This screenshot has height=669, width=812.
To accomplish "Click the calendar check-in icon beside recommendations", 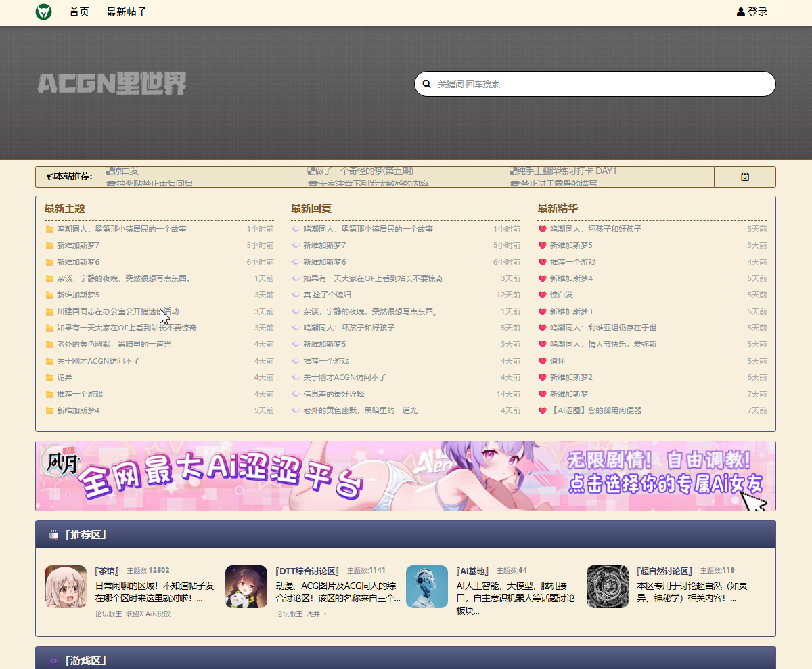I will pyautogui.click(x=744, y=176).
